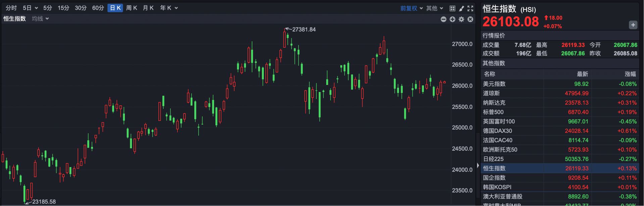Open chart indicator settings gear
Viewport: 644px width, 206px height.
pos(461,19)
